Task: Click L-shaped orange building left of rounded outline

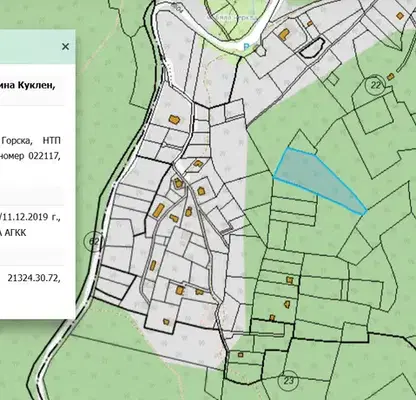Action: 284,34
